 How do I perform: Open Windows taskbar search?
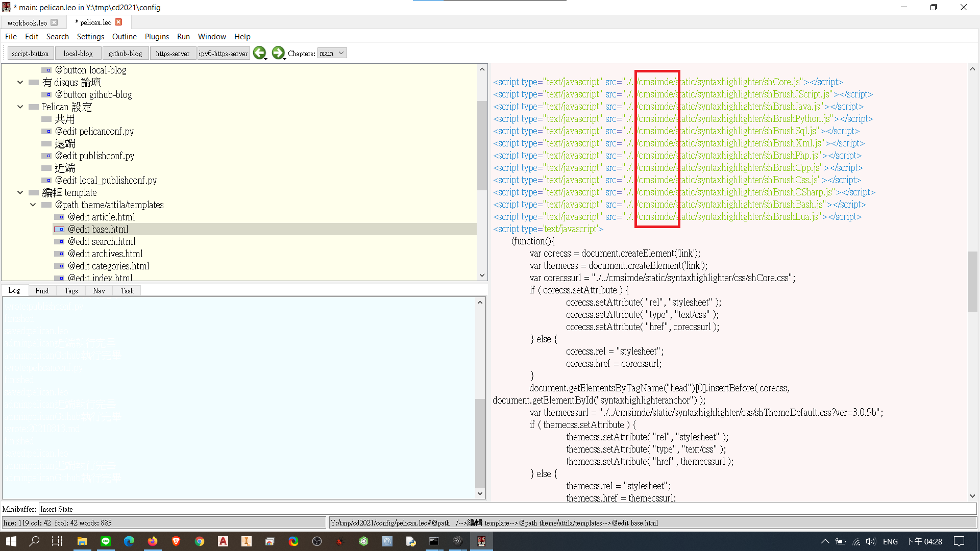34,541
